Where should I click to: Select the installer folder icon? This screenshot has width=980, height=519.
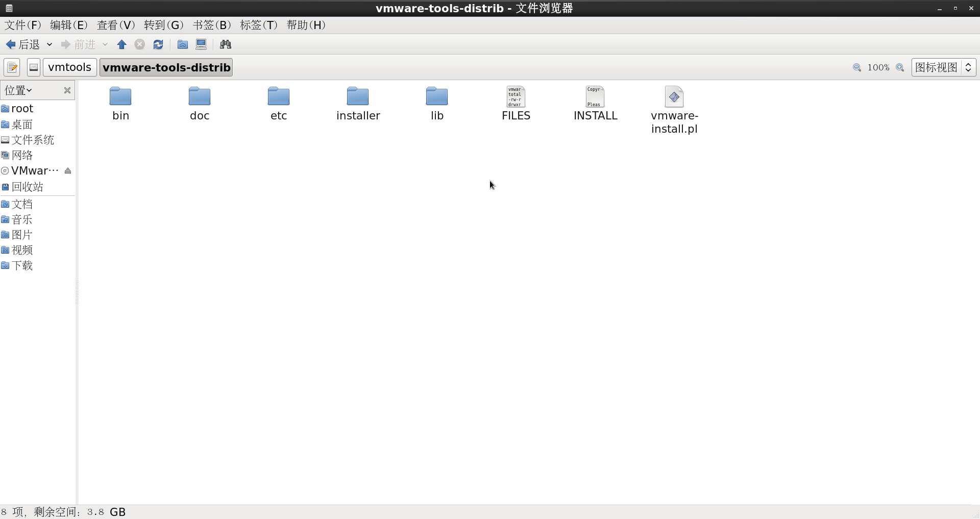358,96
